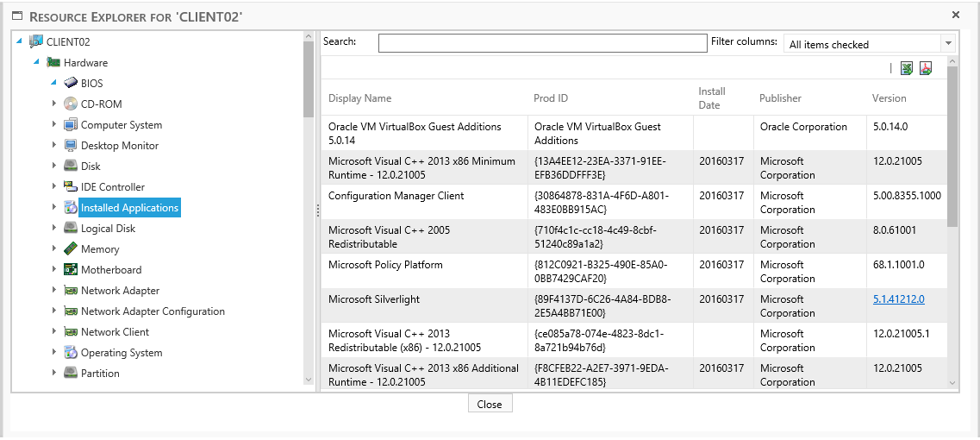This screenshot has width=980, height=440.
Task: Select Operating System tree item
Action: 122,353
